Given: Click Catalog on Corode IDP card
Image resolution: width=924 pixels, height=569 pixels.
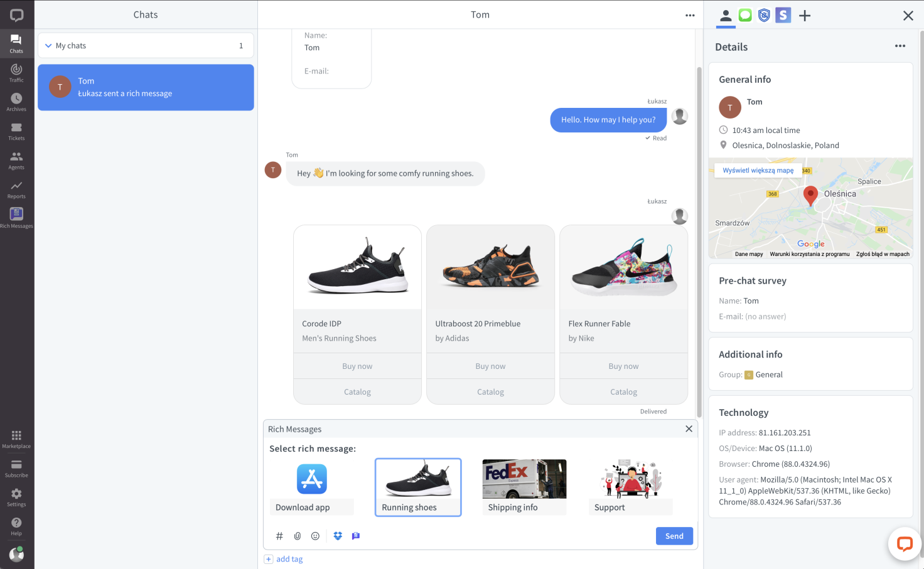Looking at the screenshot, I should click(357, 392).
